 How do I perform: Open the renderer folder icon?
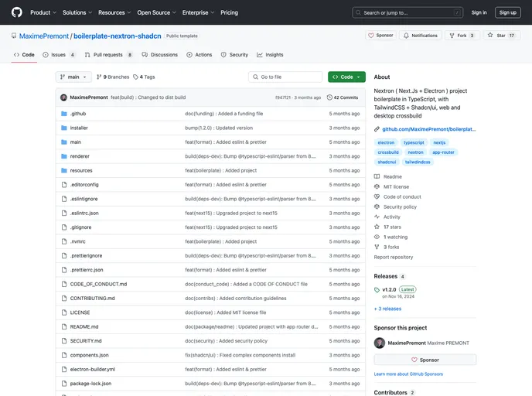pyautogui.click(x=63, y=156)
